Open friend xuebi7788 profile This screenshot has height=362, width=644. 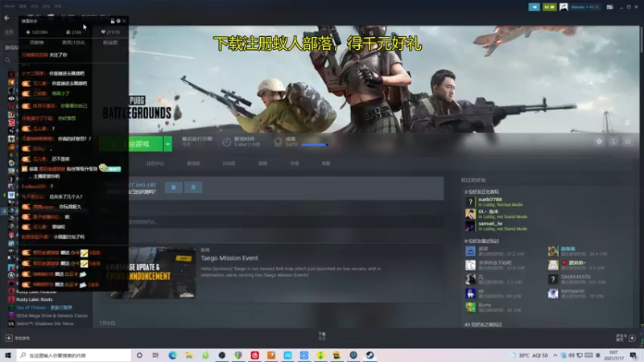coord(489,200)
